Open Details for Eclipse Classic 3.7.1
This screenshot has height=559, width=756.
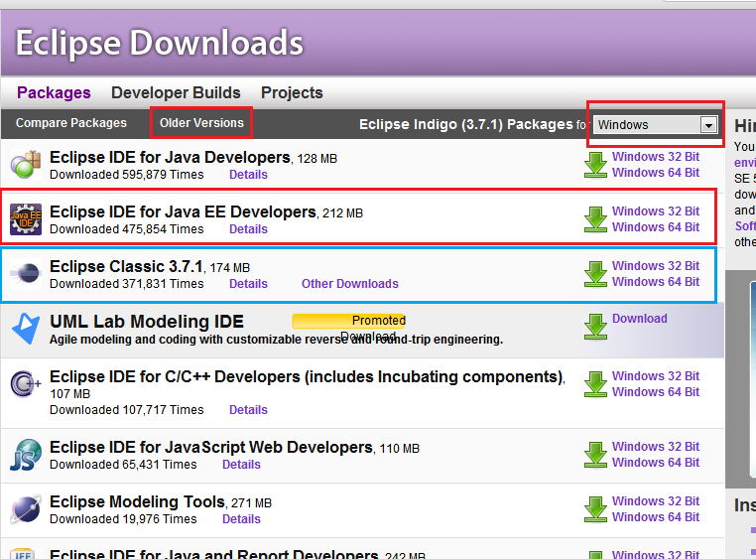click(248, 284)
